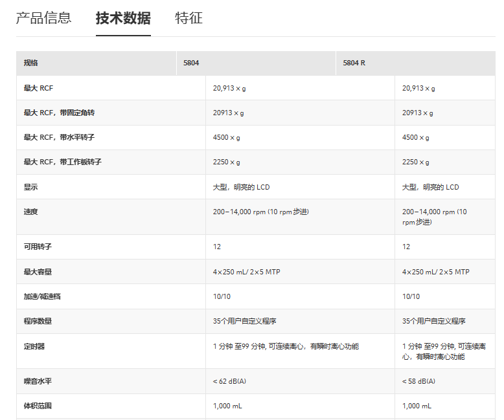
Task: Click the < 62 dB(A) noise value
Action: (229, 381)
